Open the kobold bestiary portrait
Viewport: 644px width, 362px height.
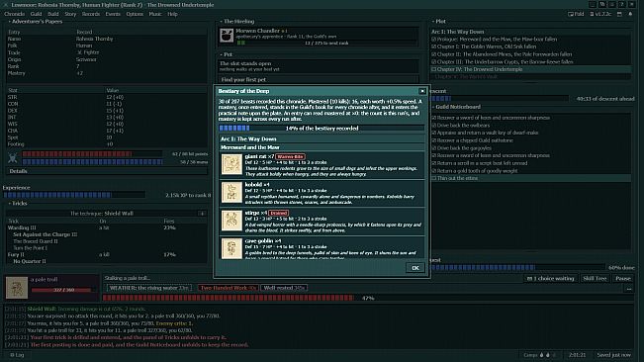point(231,193)
